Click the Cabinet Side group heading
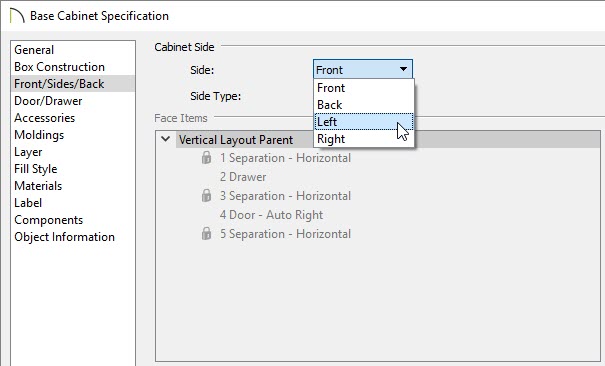The width and height of the screenshot is (605, 366). 184,47
